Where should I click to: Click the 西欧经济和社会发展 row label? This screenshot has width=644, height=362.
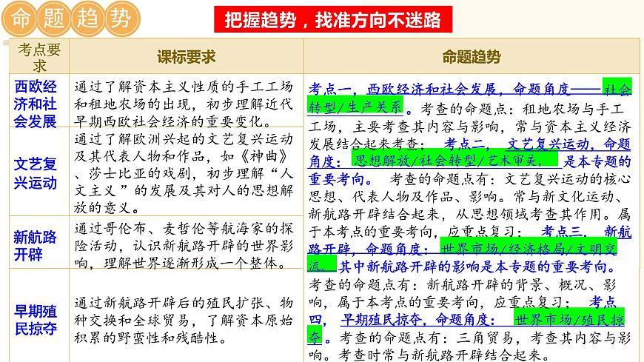point(36,104)
